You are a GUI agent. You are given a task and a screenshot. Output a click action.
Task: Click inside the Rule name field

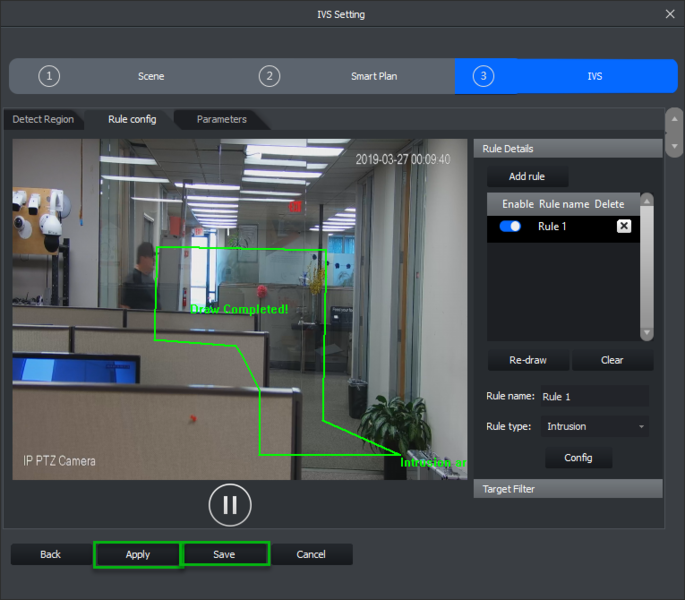click(594, 397)
